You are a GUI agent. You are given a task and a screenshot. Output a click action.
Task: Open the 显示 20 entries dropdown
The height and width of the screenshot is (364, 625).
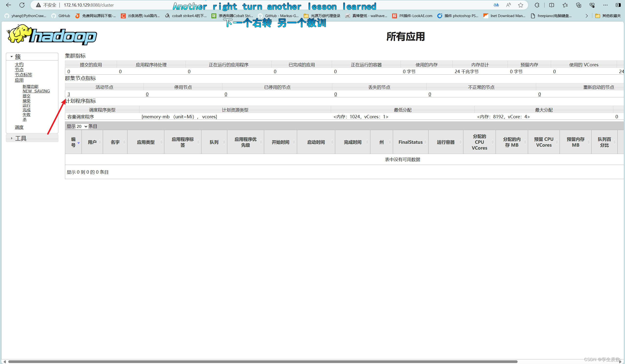(82, 126)
